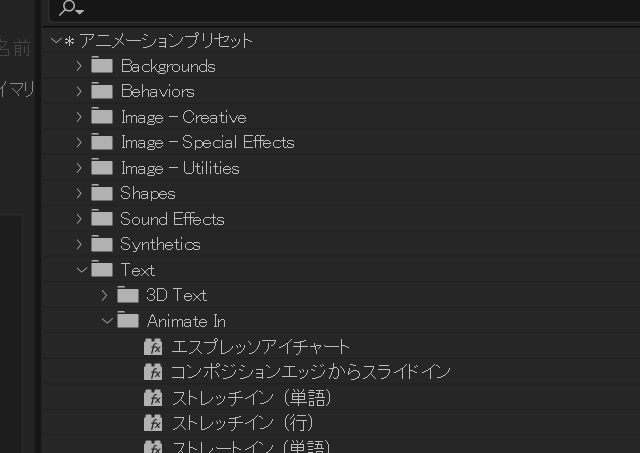
Task: Collapse the Animate In folder arrow
Action: coord(107,321)
